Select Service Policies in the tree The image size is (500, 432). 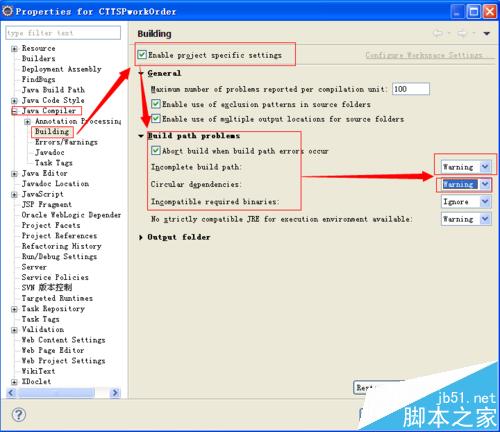(x=55, y=277)
